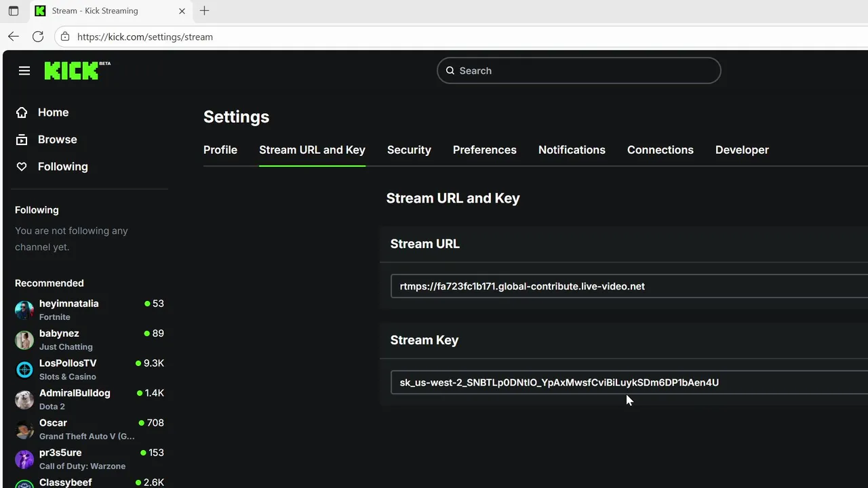This screenshot has width=868, height=488.
Task: Switch to the Developer tab
Action: click(x=742, y=150)
